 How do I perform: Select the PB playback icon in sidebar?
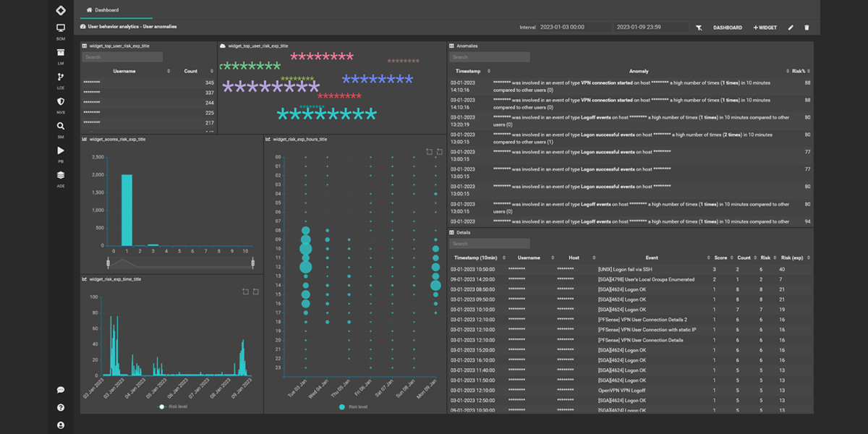pos(61,150)
